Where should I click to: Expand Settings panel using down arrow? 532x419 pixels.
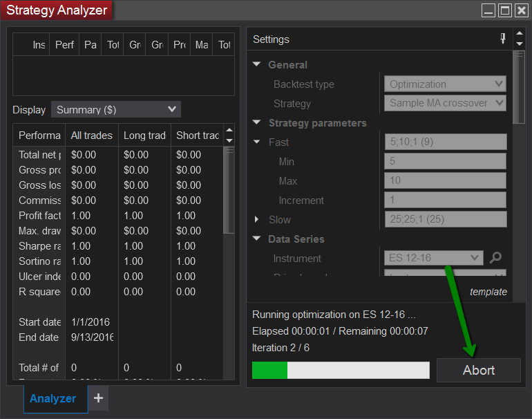519,44
